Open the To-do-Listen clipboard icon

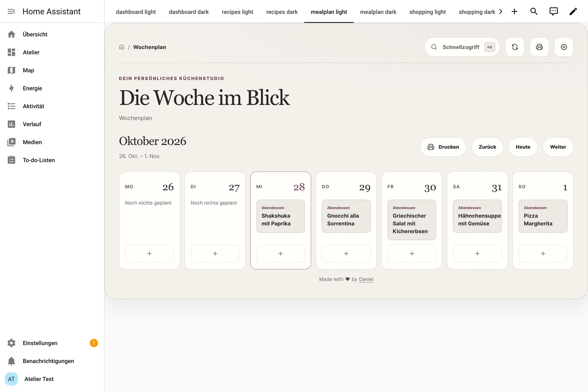pyautogui.click(x=11, y=160)
